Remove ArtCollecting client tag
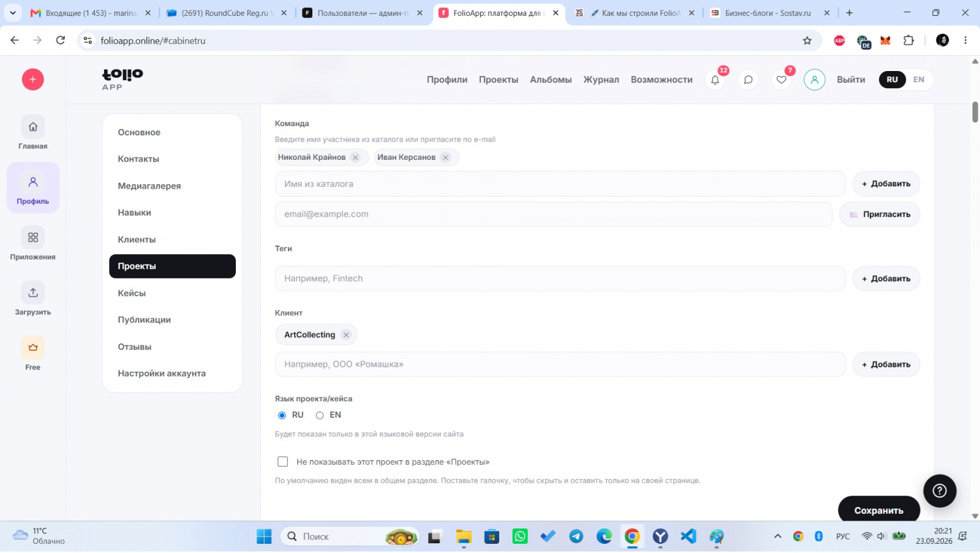The image size is (980, 553). [x=346, y=335]
